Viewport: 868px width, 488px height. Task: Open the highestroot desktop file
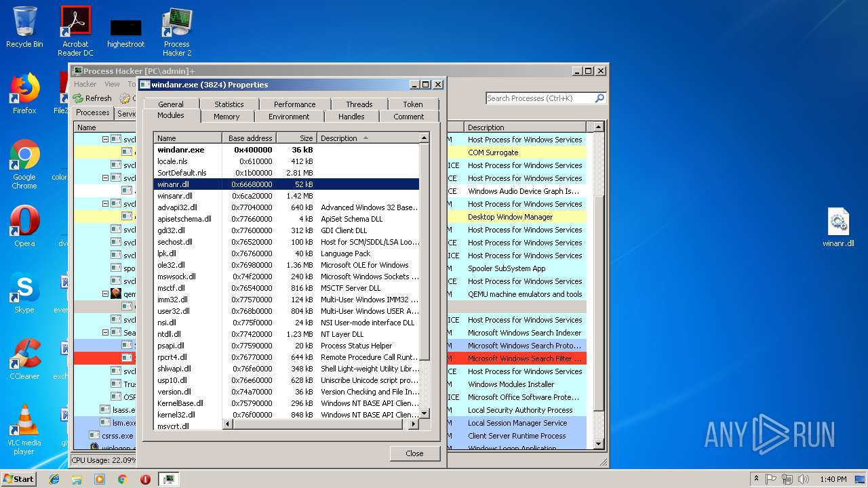point(125,33)
